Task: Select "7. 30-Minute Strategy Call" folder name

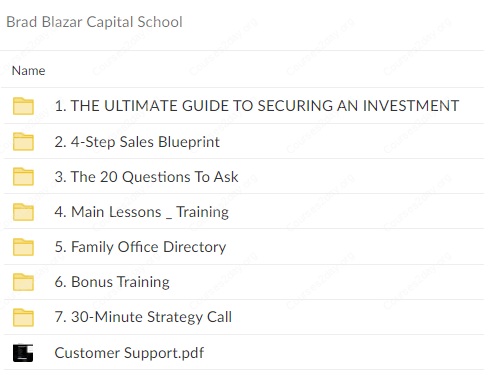Action: [x=143, y=317]
